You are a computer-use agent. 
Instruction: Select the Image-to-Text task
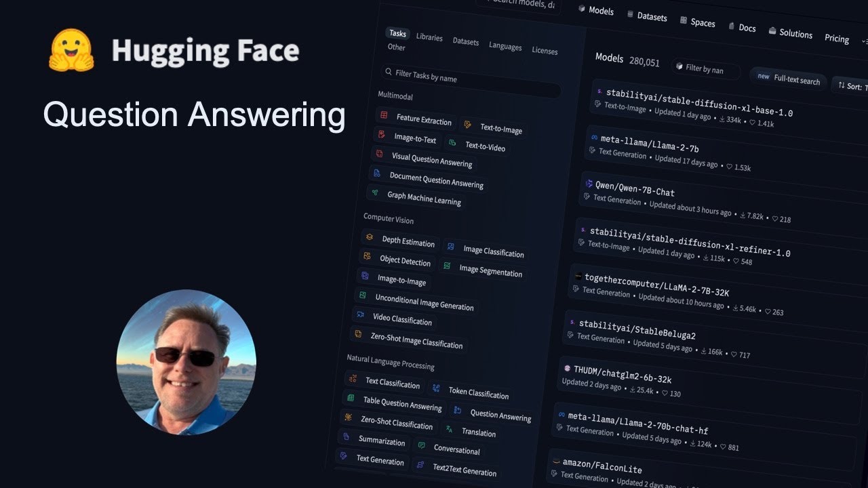coord(408,138)
